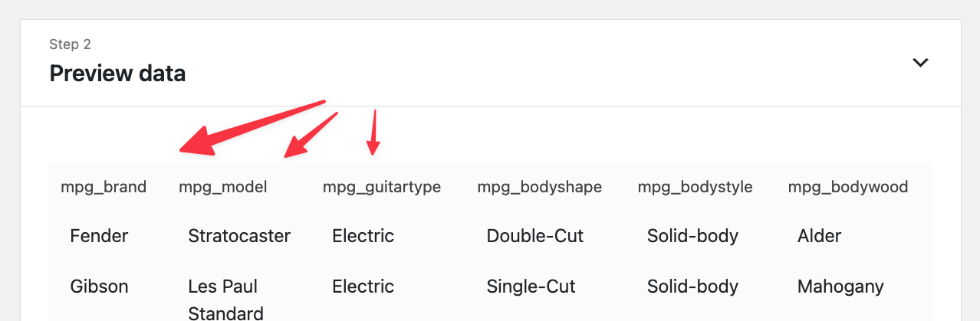
Task: Click the Mahogany body wood cell
Action: click(840, 287)
